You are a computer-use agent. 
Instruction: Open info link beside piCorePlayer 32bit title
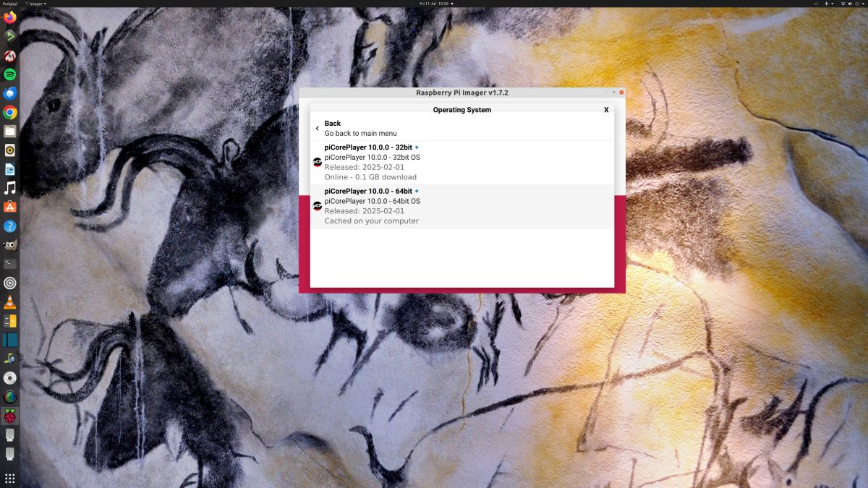(x=417, y=147)
